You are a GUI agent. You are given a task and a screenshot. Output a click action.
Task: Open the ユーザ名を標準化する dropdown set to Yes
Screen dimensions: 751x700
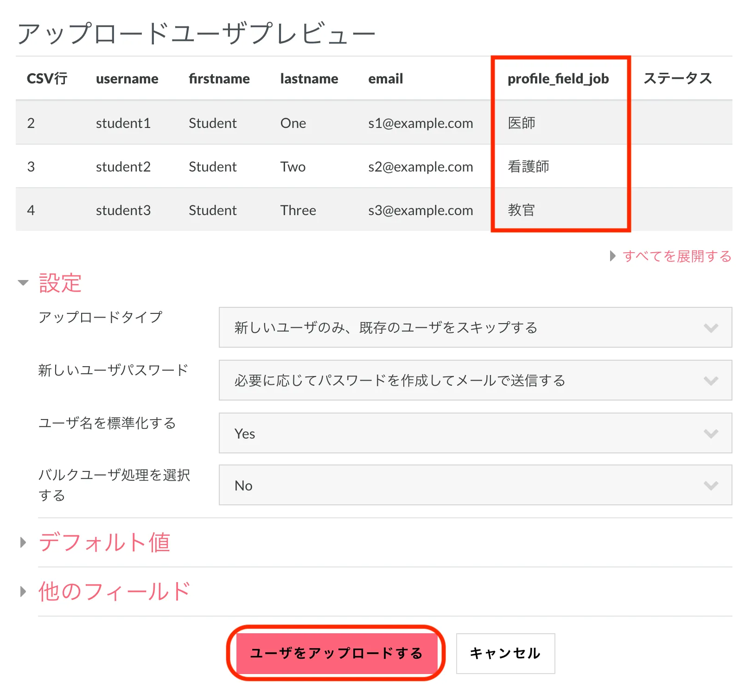[475, 433]
